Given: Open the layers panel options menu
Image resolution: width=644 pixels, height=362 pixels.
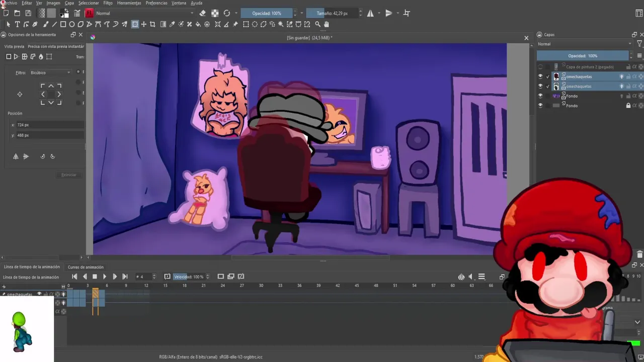Looking at the screenshot, I should [x=639, y=56].
